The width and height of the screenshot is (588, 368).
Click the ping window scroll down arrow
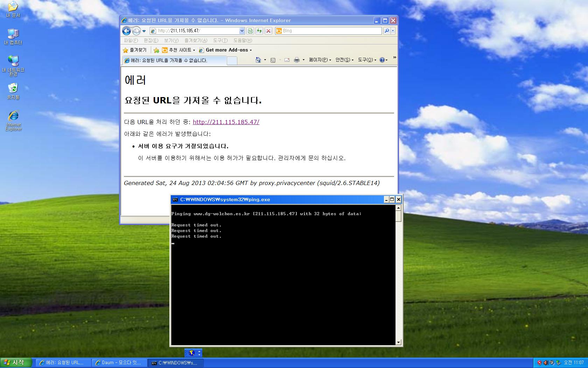coord(398,342)
